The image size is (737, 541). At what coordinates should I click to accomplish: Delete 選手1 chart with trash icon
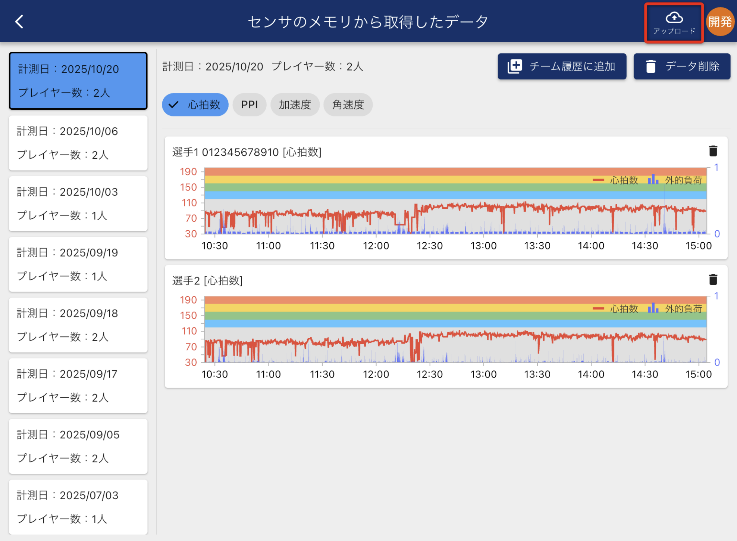click(713, 151)
